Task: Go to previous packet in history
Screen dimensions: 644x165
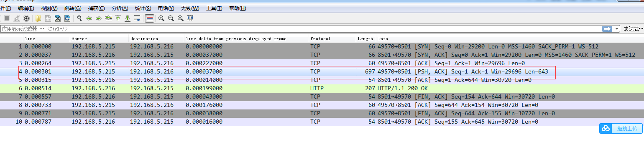Action: (x=89, y=18)
